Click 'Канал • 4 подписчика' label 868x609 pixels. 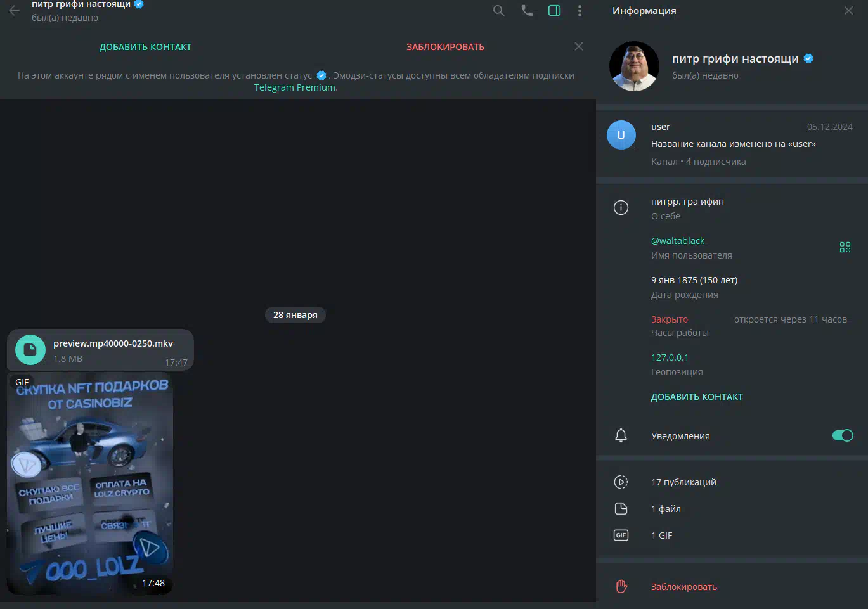[699, 162]
